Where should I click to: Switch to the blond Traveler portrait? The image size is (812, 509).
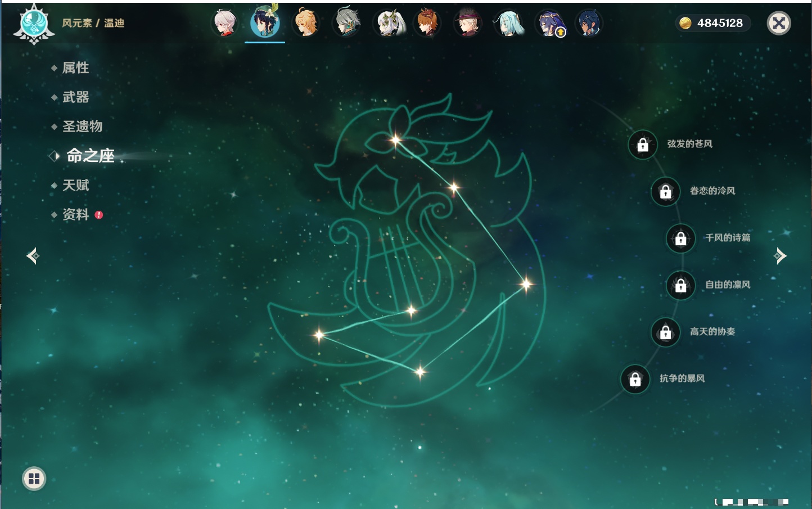[306, 24]
